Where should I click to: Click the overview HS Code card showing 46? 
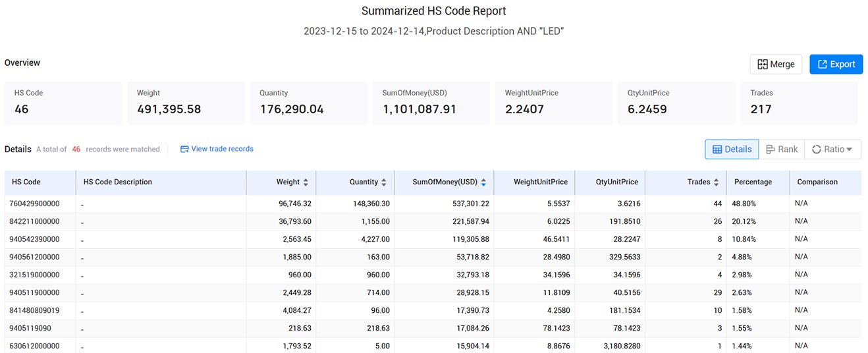point(63,103)
